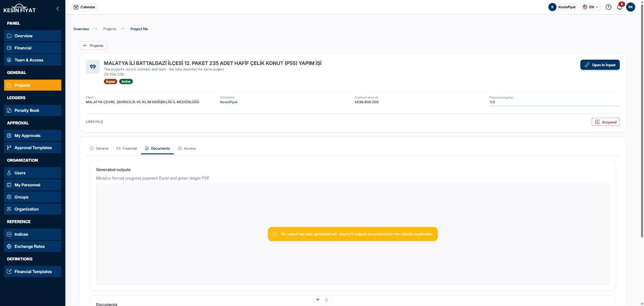Screen dimensions: 644x306
Task: Open Indices in the sidebar
Action: 33,234
